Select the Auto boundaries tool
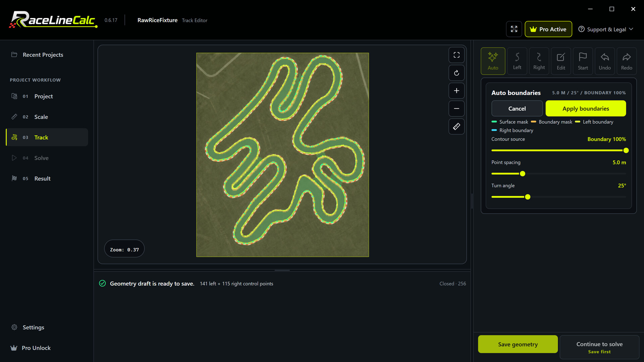Image resolution: width=644 pixels, height=362 pixels. tap(493, 61)
